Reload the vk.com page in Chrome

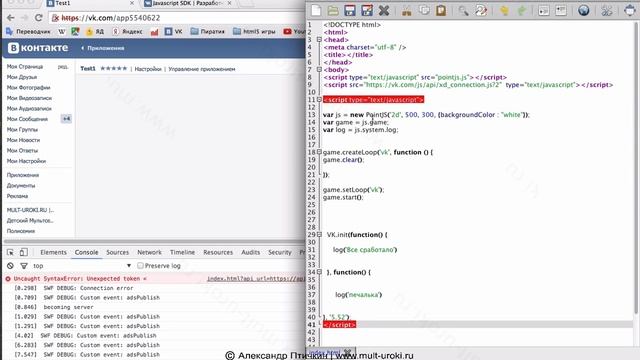pyautogui.click(x=38, y=18)
